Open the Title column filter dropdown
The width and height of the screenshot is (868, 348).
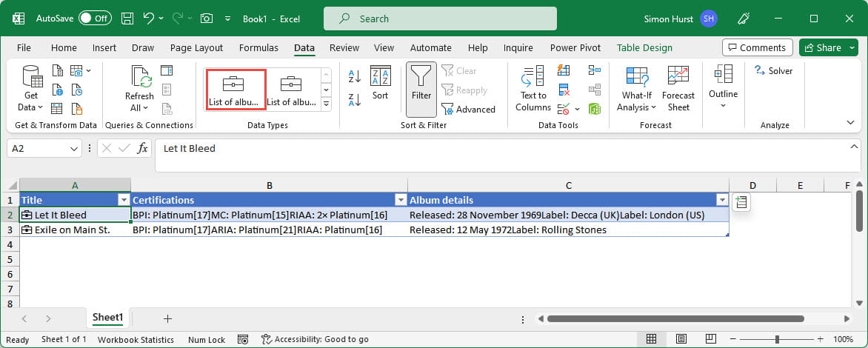point(124,201)
